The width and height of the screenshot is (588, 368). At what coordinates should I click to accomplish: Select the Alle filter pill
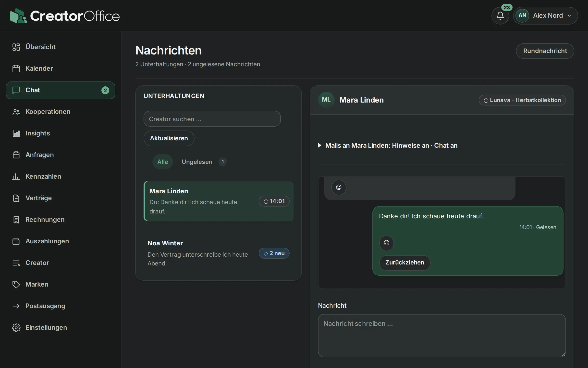[x=163, y=162]
